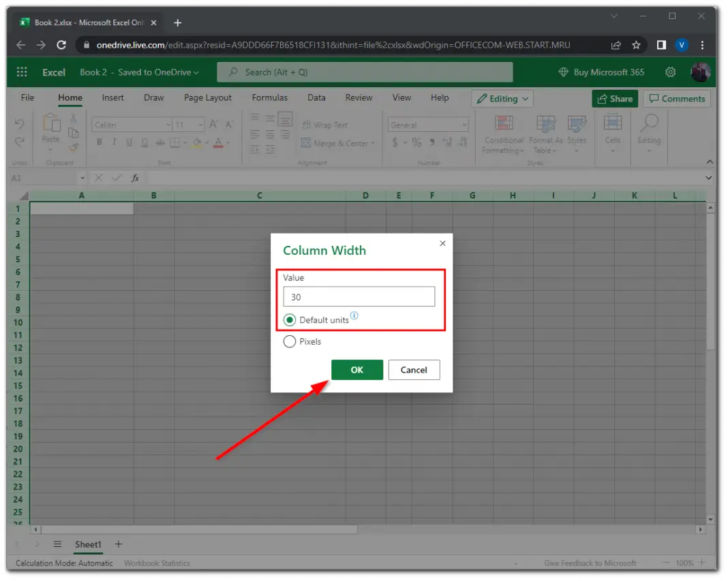
Task: Choose the Pixels radio button
Action: [x=289, y=341]
